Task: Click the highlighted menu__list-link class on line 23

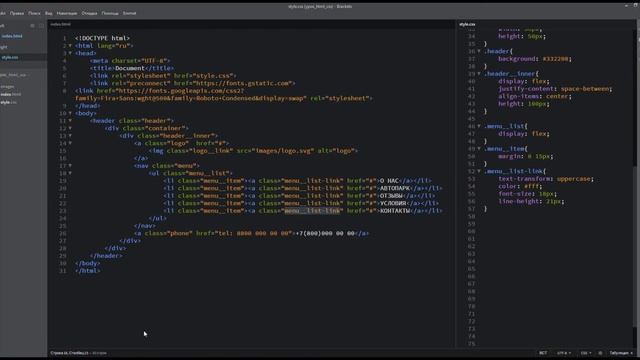Action: point(312,211)
